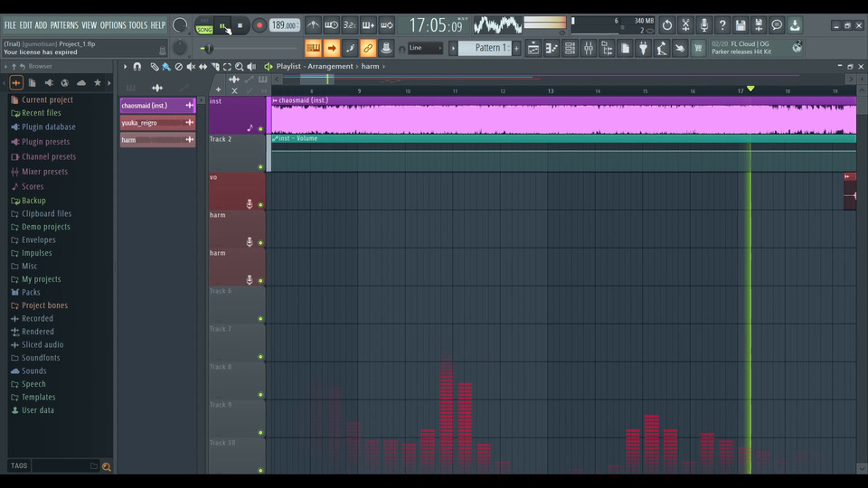Screen dimensions: 868x488
Task: Click the question mark help icon
Action: (722, 25)
